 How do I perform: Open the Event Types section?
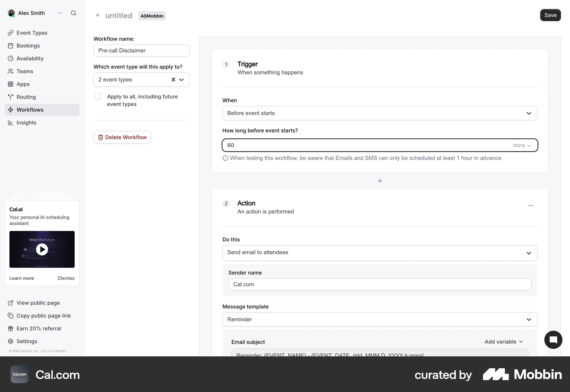[32, 33]
